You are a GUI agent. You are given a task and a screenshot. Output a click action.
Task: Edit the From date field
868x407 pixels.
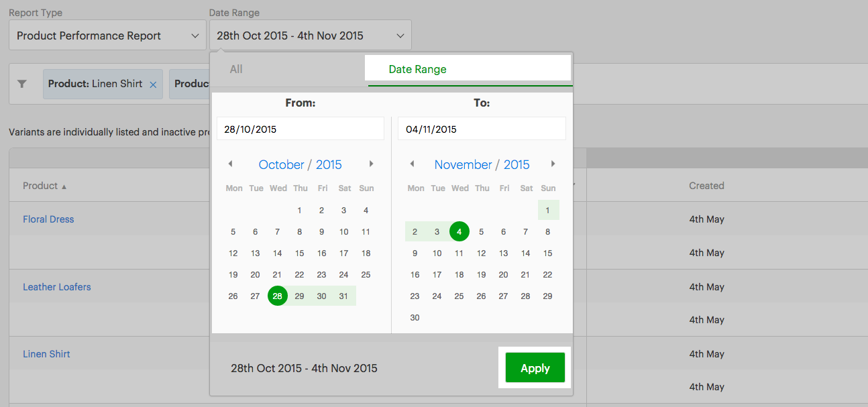coord(301,129)
